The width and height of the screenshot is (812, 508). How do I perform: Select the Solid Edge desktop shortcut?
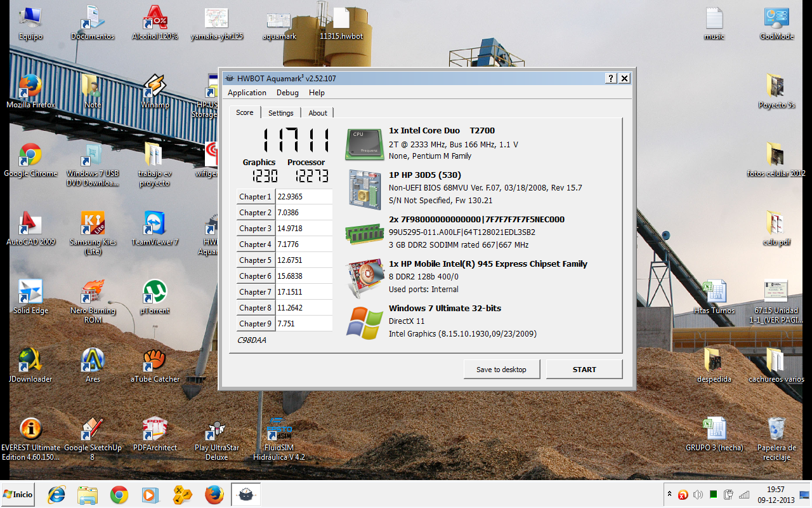tap(30, 298)
